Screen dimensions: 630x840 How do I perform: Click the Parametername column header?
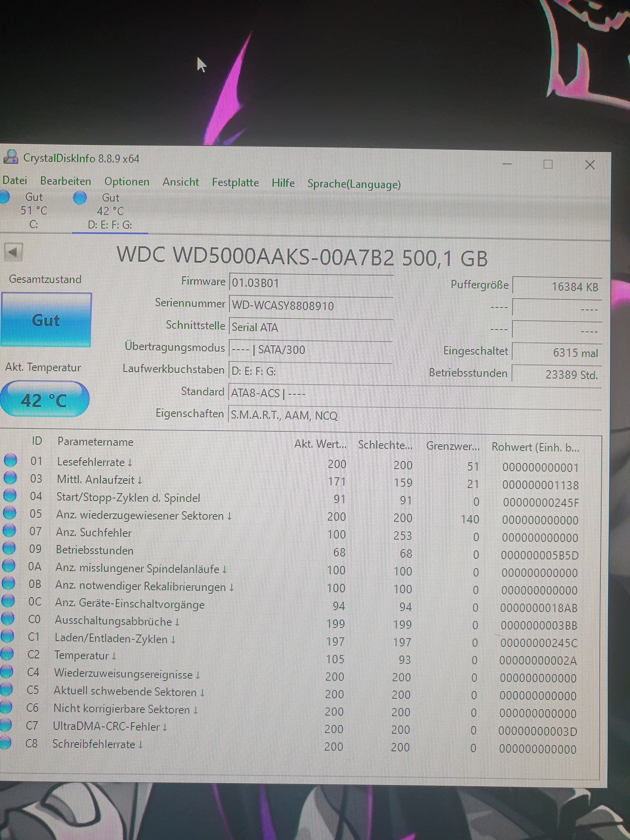tap(95, 442)
